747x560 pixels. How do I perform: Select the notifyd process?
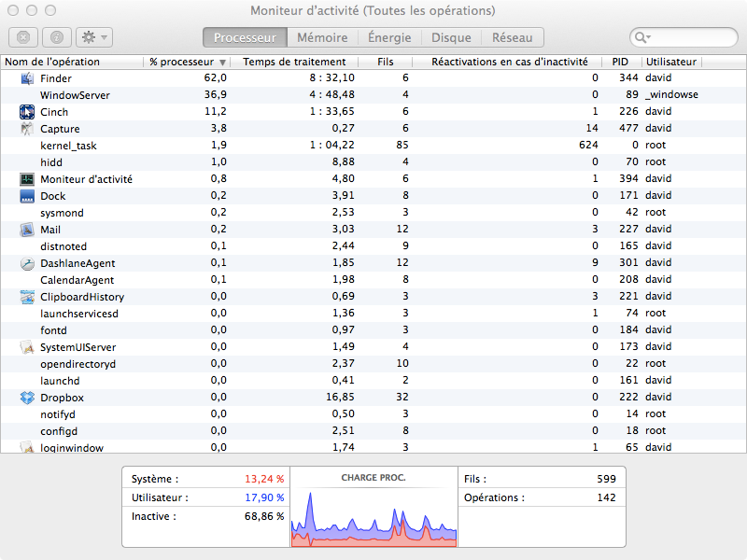(x=373, y=414)
